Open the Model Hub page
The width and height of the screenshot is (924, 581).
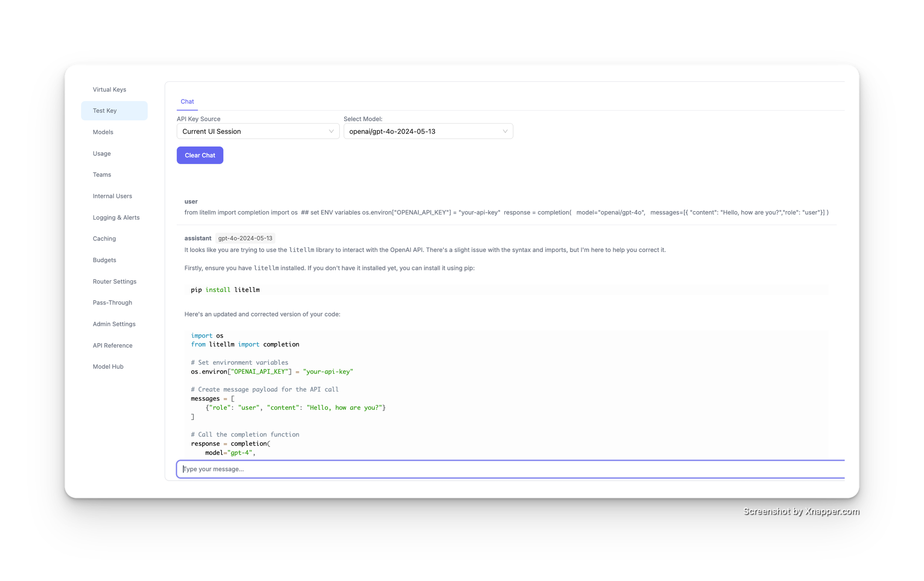pos(108,366)
